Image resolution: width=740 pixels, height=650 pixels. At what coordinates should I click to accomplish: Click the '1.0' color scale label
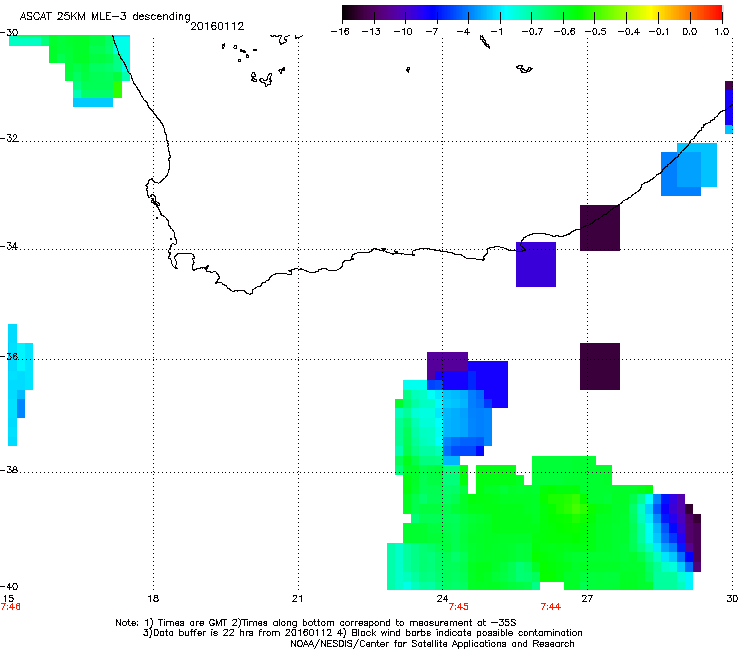722,32
